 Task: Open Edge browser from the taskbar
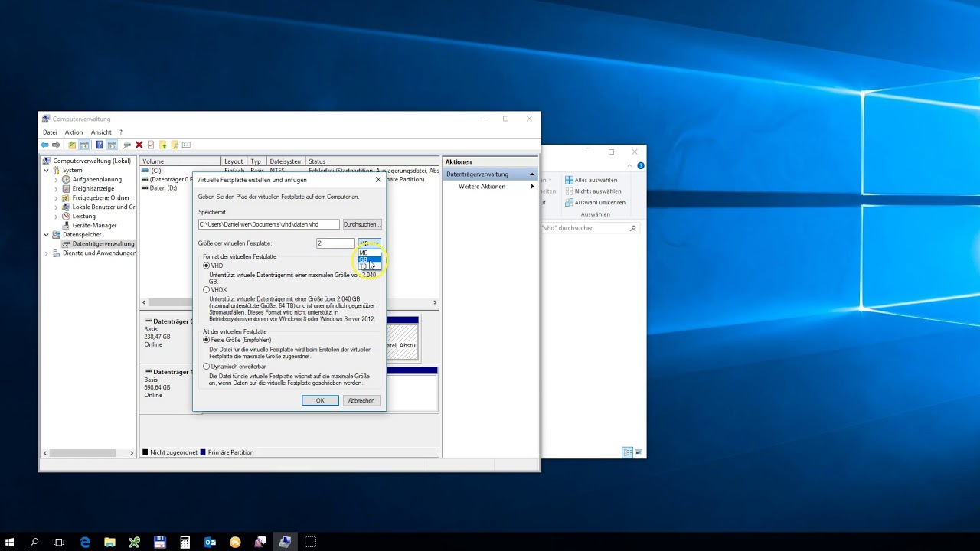85,542
